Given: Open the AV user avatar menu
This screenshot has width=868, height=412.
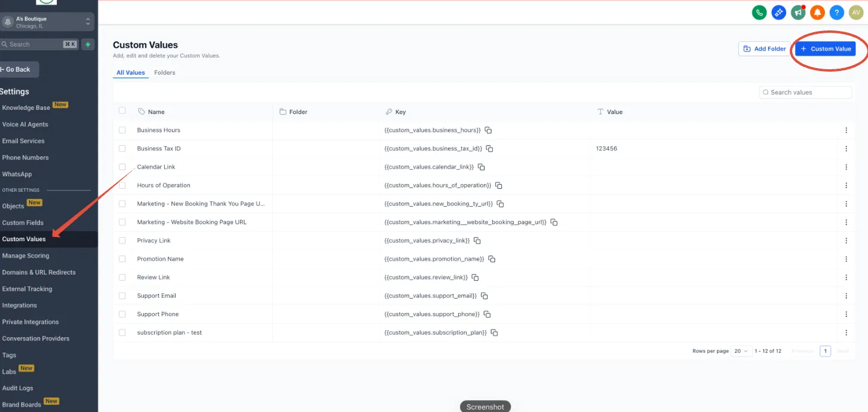Looking at the screenshot, I should (x=855, y=12).
